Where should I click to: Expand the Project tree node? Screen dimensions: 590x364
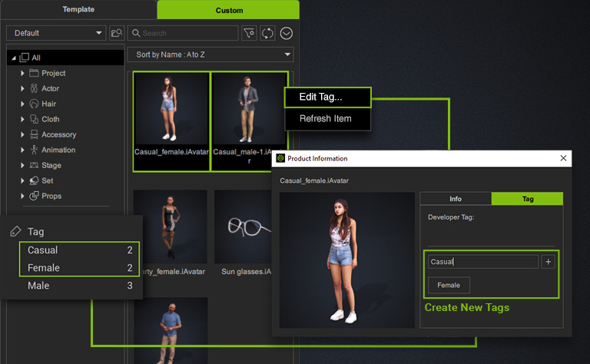23,73
